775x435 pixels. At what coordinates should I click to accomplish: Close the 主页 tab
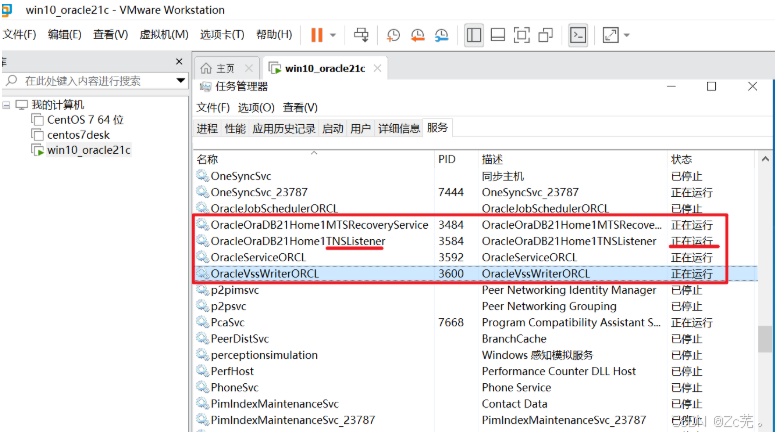click(249, 68)
